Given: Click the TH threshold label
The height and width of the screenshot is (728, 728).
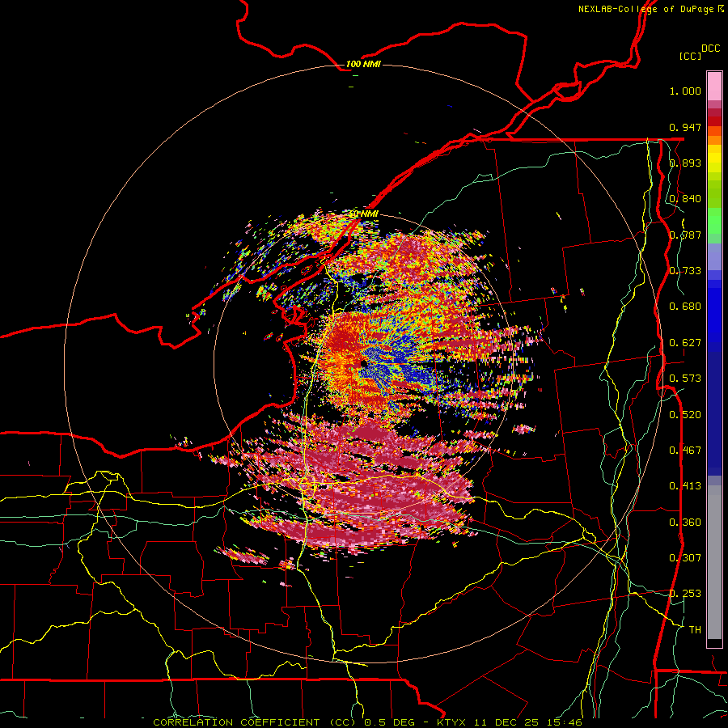Looking at the screenshot, I should pyautogui.click(x=695, y=630).
